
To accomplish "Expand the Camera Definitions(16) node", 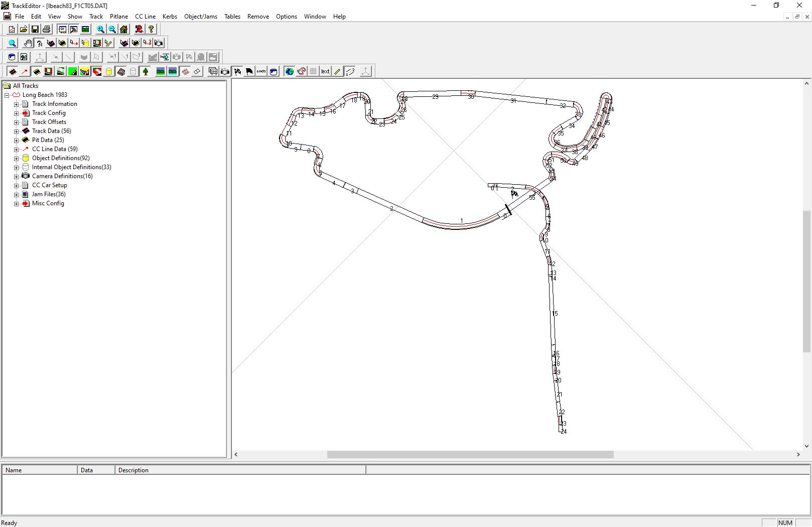I will (16, 177).
